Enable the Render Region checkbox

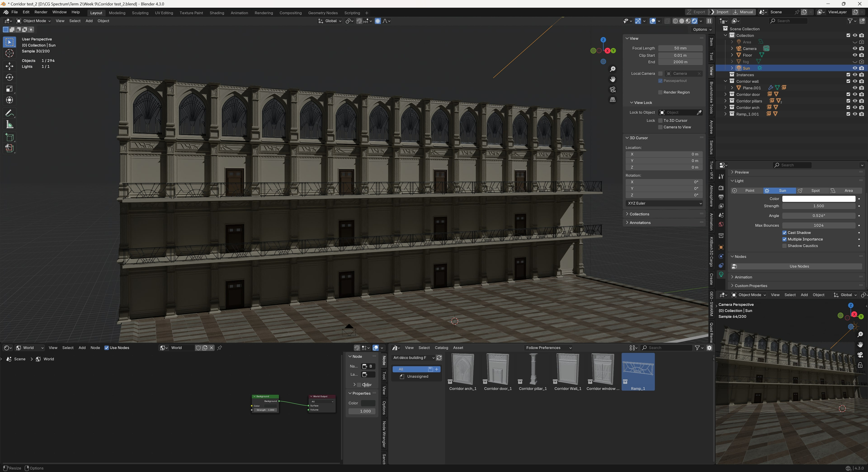(660, 92)
